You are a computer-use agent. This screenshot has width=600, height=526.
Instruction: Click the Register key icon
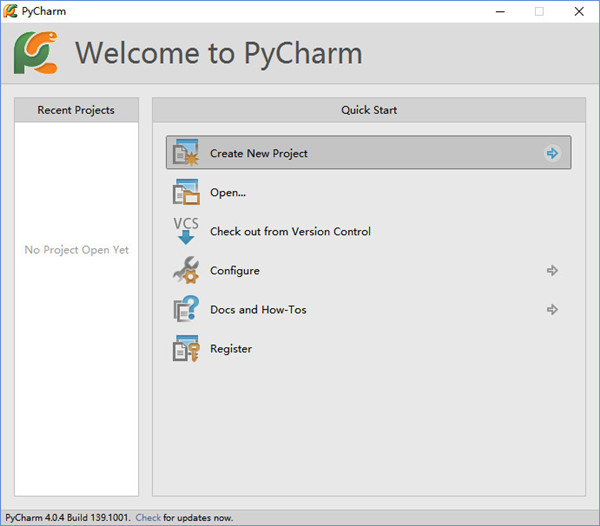tap(186, 348)
